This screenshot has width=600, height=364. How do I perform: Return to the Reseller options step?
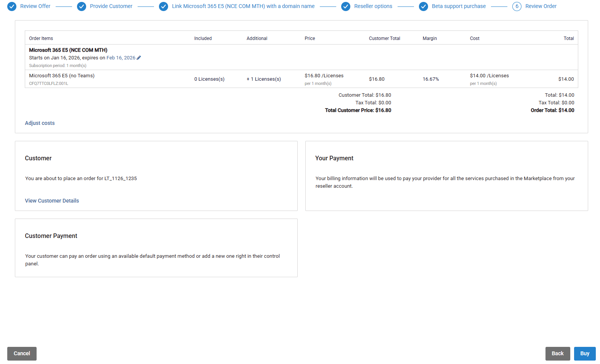(373, 6)
